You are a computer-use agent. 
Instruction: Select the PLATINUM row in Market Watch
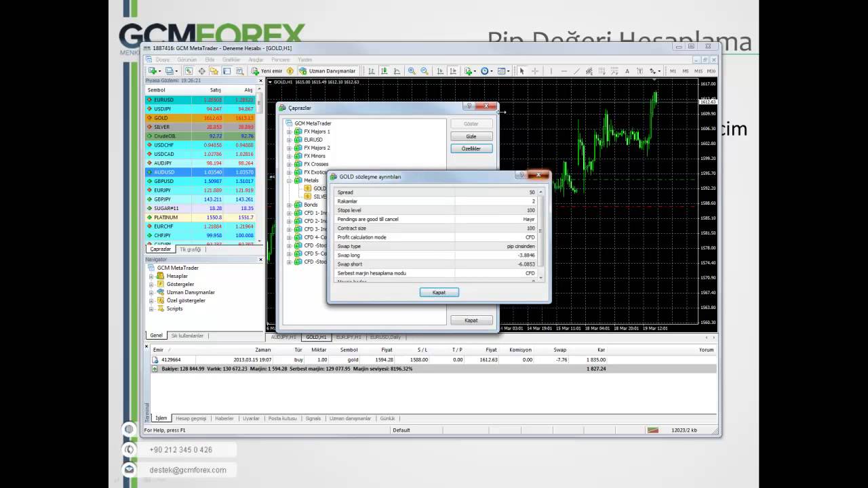pos(201,218)
